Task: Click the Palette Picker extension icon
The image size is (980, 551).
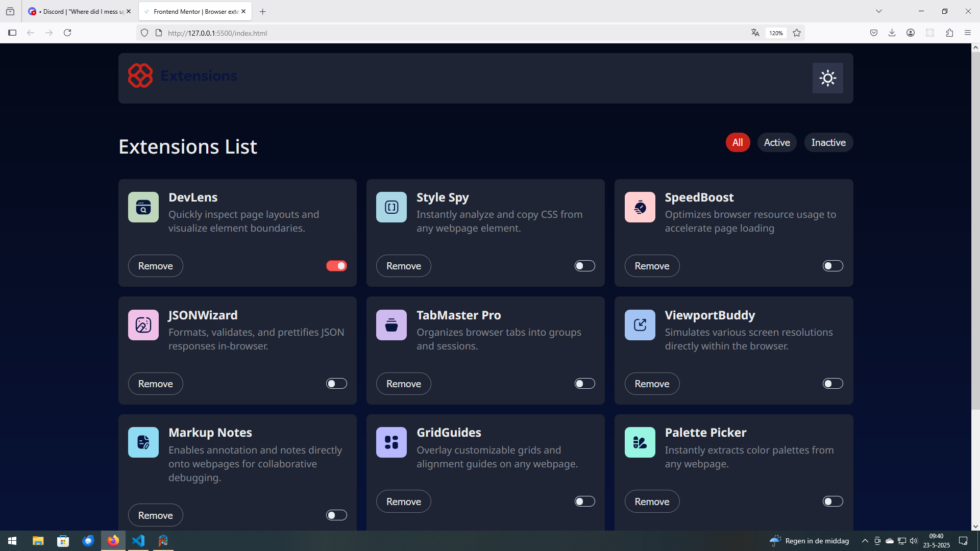Action: click(640, 442)
